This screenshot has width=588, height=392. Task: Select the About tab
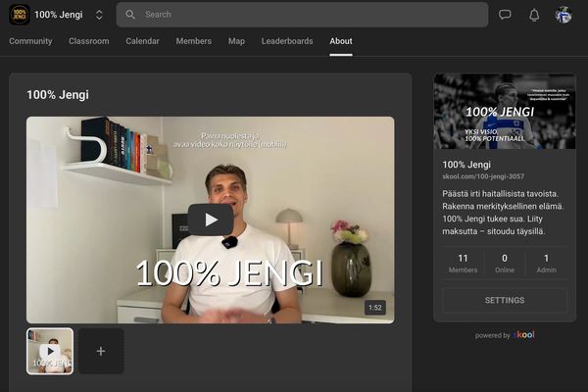[x=341, y=41]
